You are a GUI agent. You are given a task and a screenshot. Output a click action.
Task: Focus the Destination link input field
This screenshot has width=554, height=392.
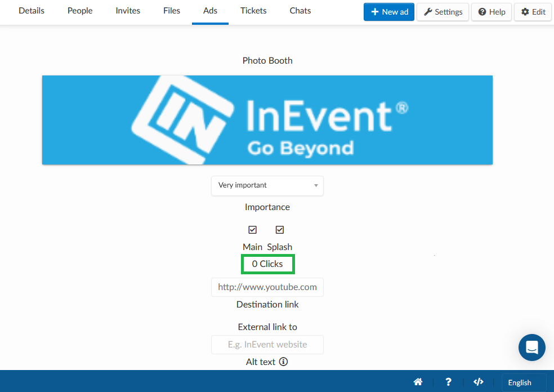267,287
